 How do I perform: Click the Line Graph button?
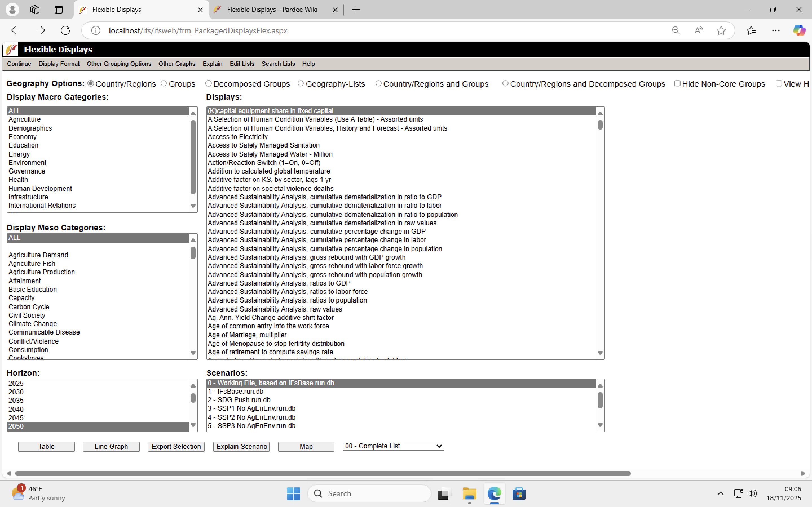(x=111, y=446)
